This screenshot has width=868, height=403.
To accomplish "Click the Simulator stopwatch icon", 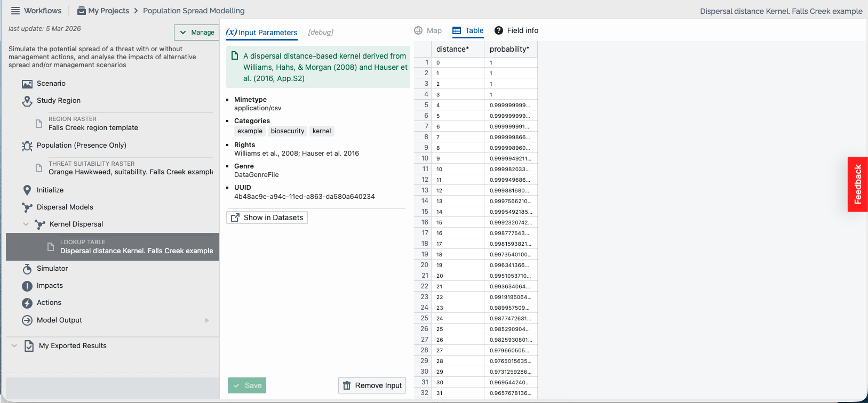I will 27,269.
